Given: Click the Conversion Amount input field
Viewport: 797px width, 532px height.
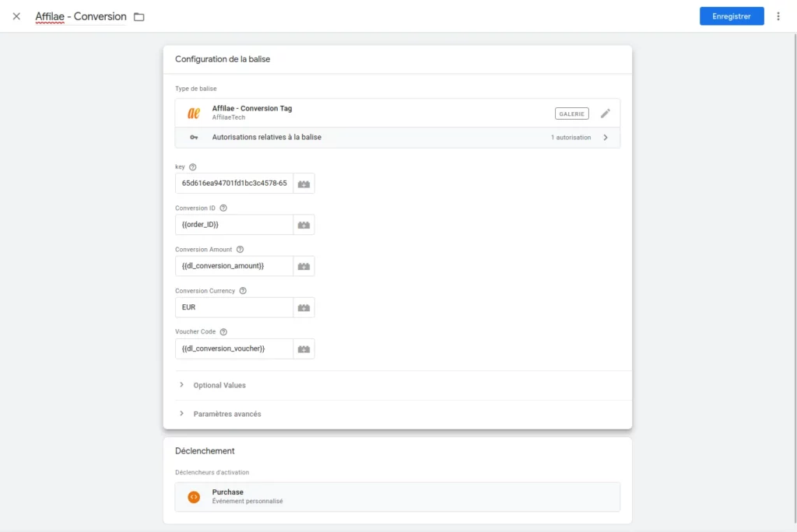Looking at the screenshot, I should click(x=233, y=266).
